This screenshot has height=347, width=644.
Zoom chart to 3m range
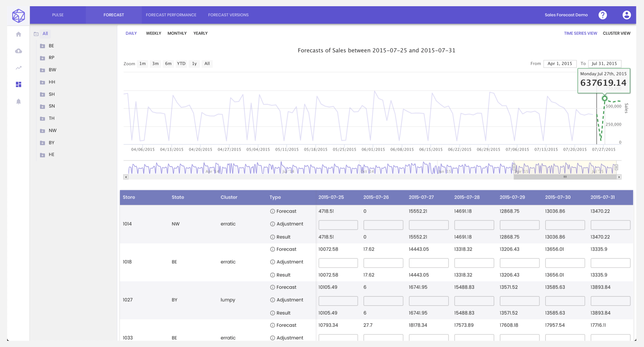tap(155, 64)
